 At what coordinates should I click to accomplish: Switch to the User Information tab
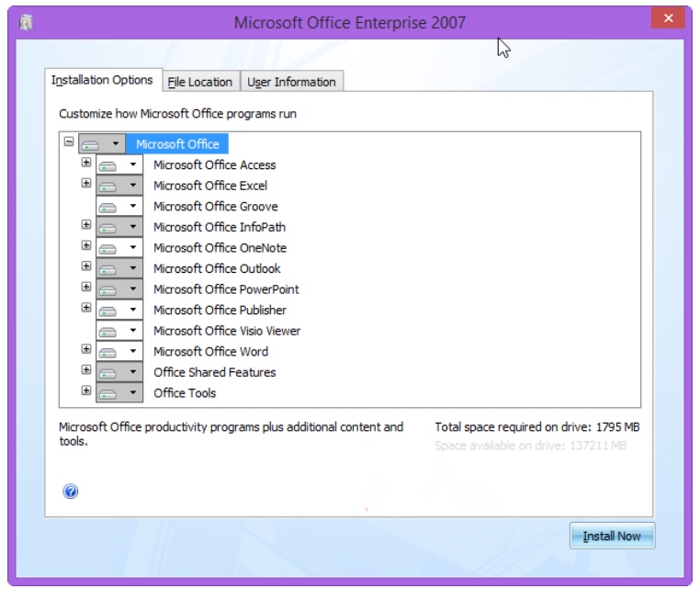(291, 82)
